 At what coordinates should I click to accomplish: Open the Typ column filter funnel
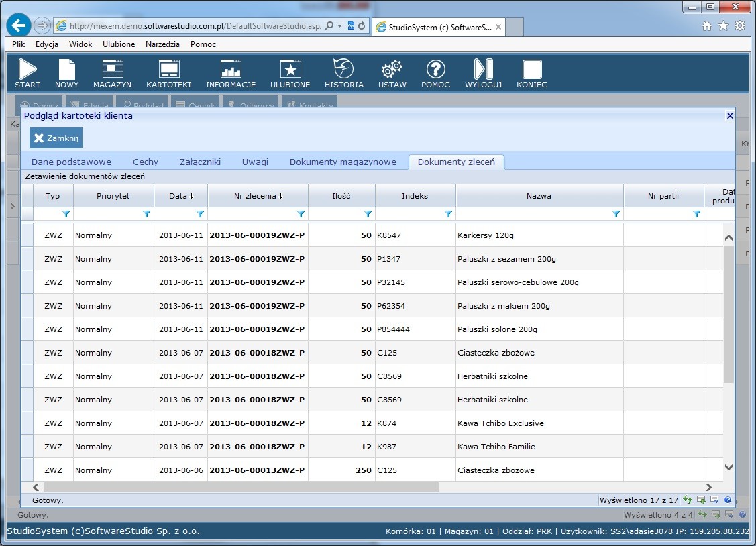tap(66, 214)
